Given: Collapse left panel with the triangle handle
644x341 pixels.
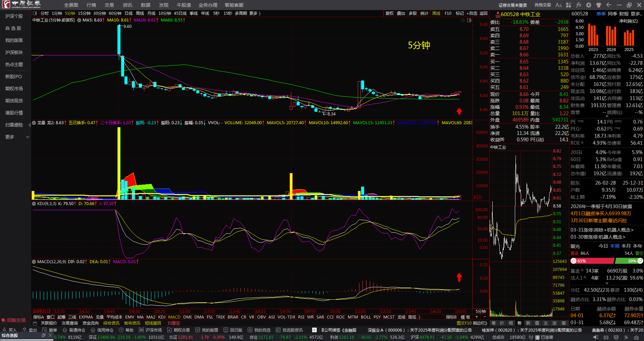Looking at the screenshot, I should (30, 125).
